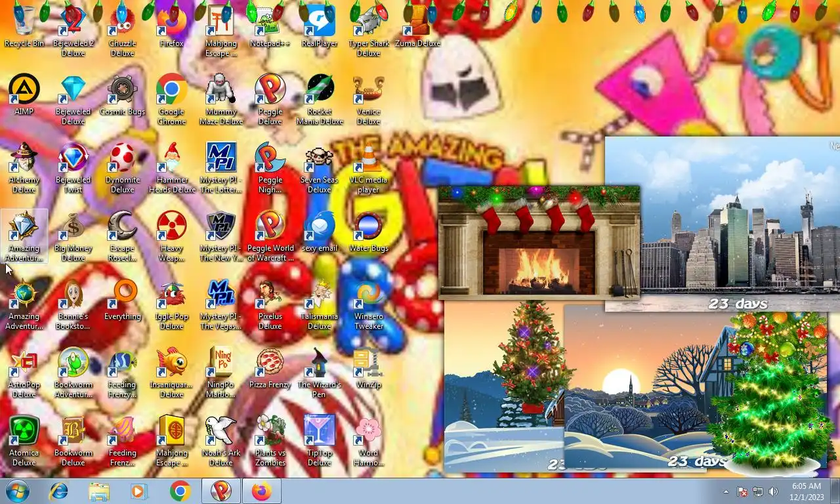Open Windows Explorer from the taskbar
This screenshot has height=504, width=840.
pos(99,491)
